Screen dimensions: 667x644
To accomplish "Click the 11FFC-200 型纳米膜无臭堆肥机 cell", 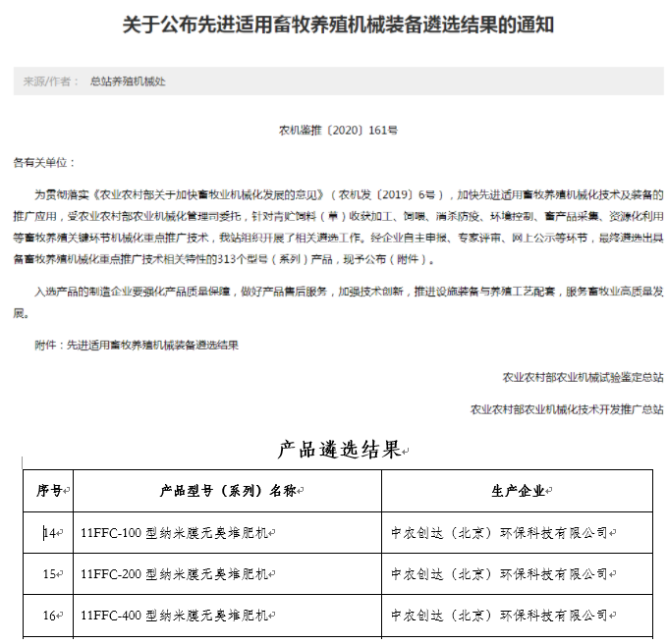I will 176,574.
